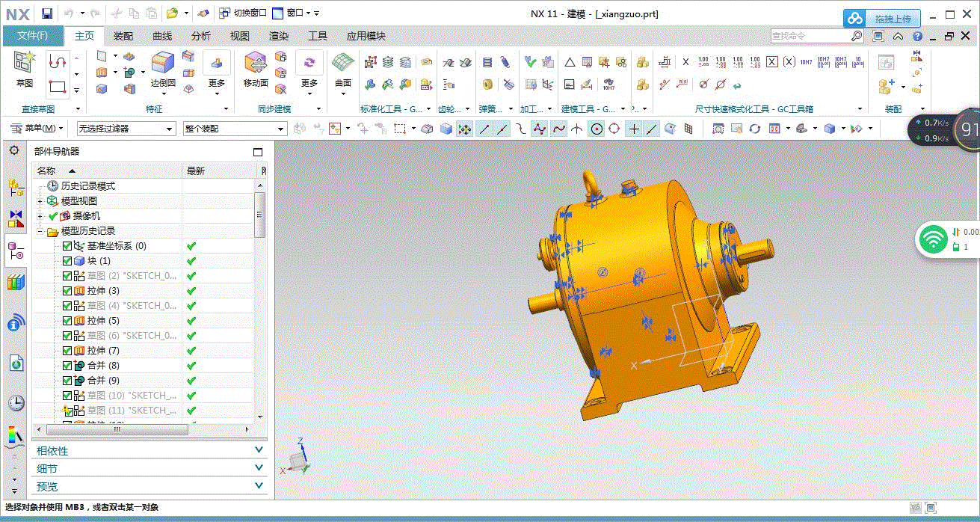
Task: Click the Open folder icon in title bar
Action: (x=171, y=13)
